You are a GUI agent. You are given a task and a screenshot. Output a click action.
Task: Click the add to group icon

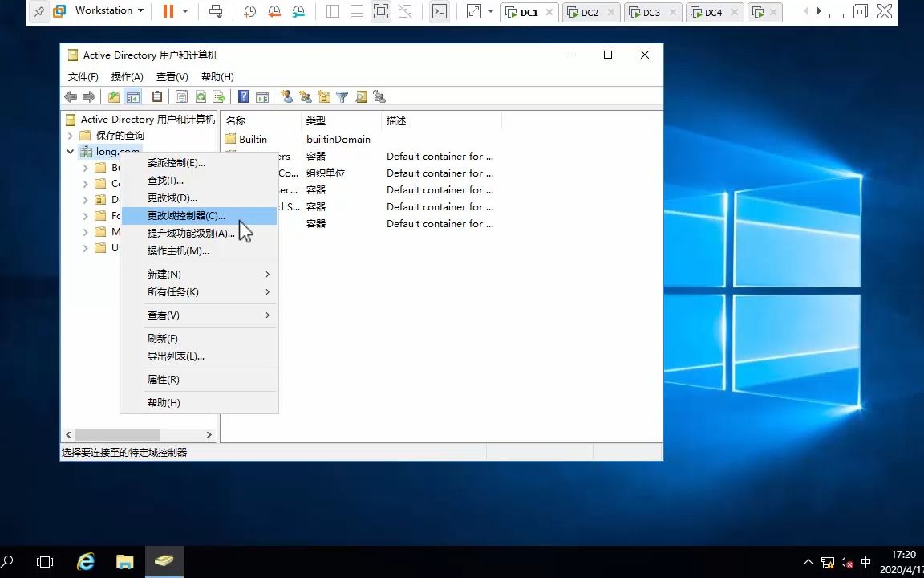point(379,96)
